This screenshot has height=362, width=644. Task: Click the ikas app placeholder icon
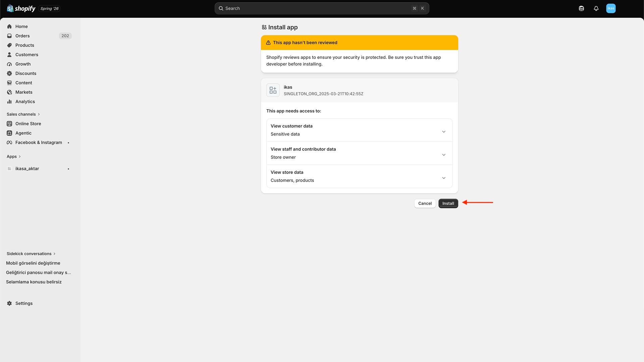273,90
